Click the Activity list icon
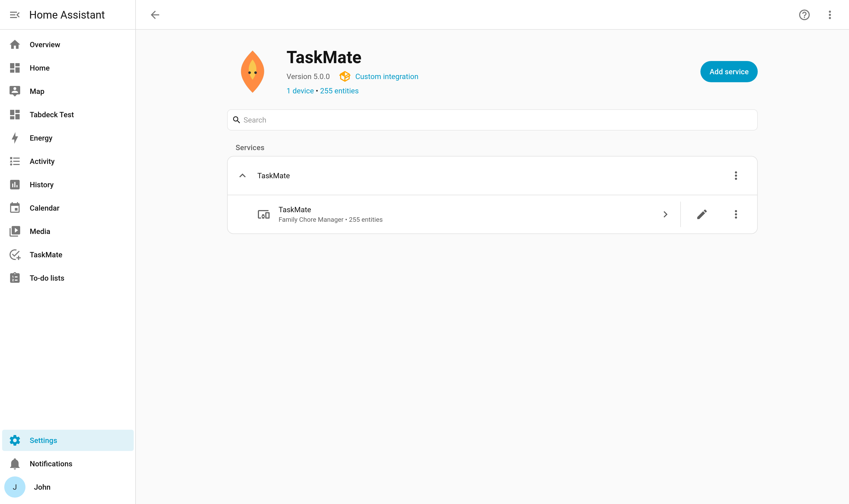The width and height of the screenshot is (849, 504). [15, 161]
